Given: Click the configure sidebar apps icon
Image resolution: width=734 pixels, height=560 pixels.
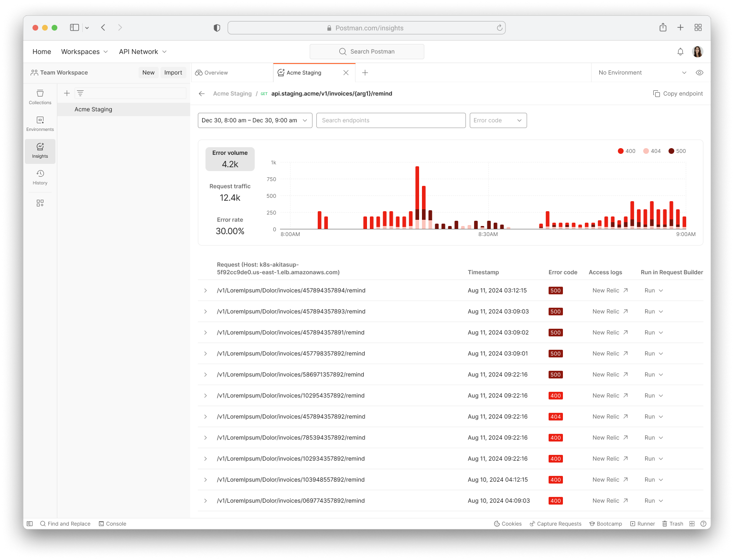Looking at the screenshot, I should pos(40,203).
